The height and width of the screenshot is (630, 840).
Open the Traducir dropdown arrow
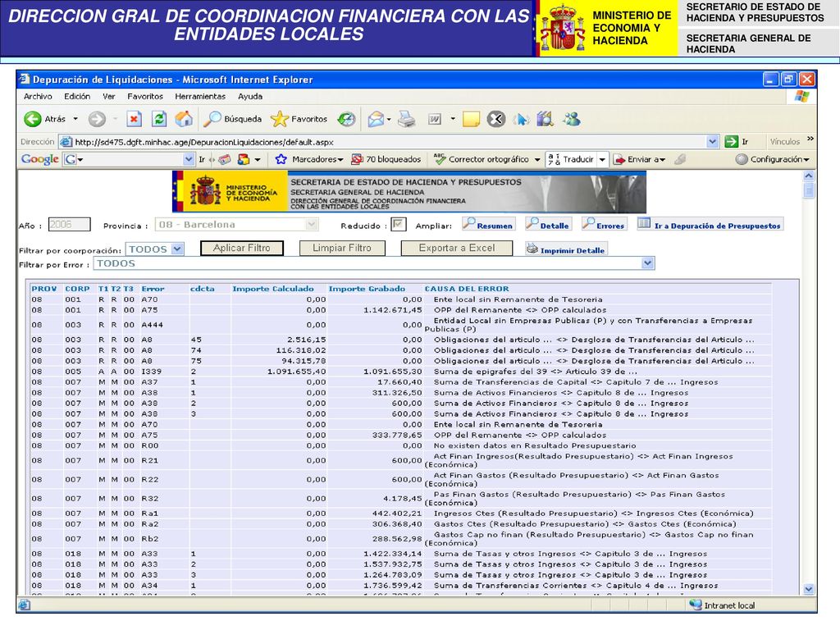pos(602,159)
